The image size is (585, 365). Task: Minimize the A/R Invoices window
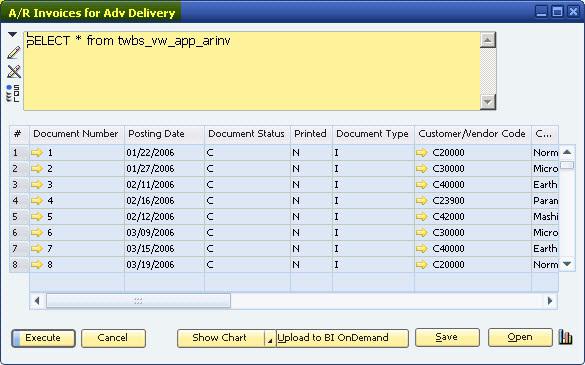pyautogui.click(x=541, y=12)
